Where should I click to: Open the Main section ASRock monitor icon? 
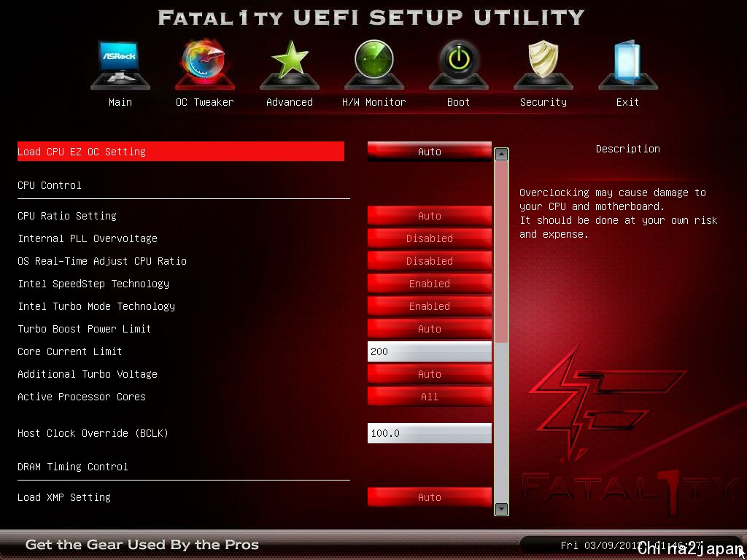[120, 65]
